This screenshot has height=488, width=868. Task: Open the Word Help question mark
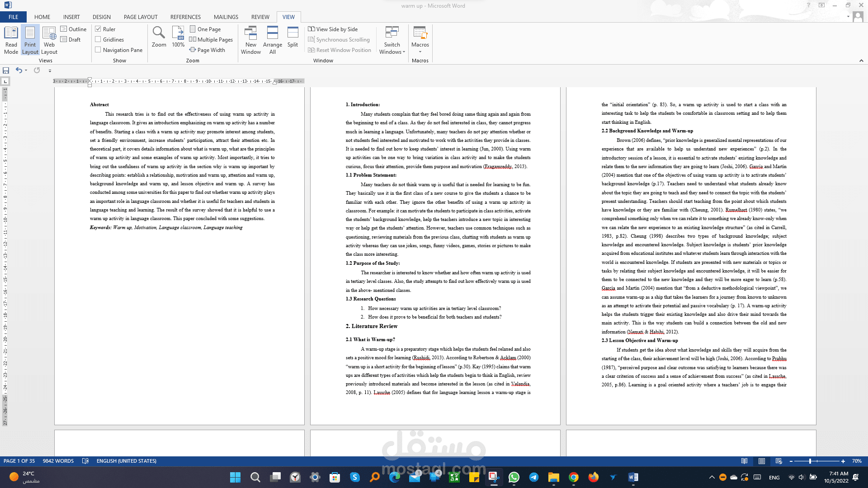(808, 5)
